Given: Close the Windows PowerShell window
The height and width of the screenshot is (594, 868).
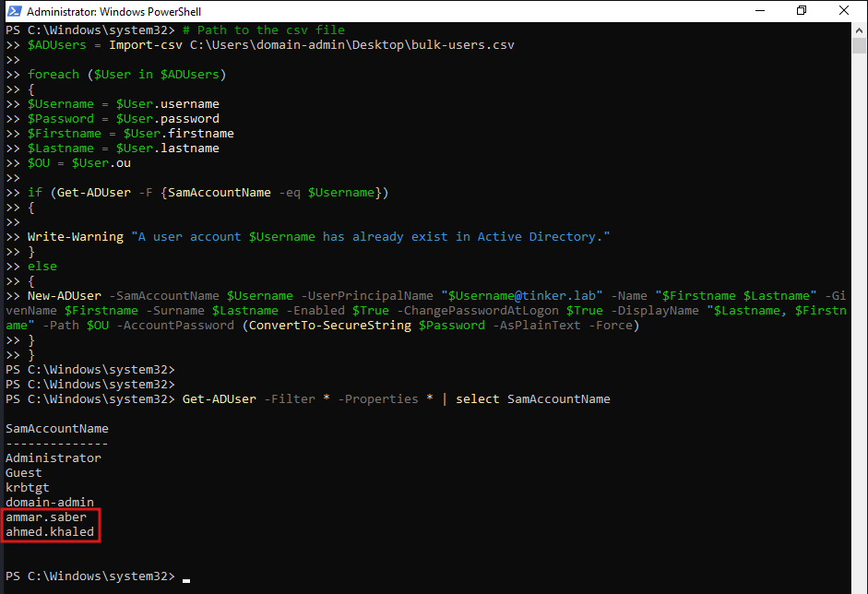Looking at the screenshot, I should pos(844,11).
